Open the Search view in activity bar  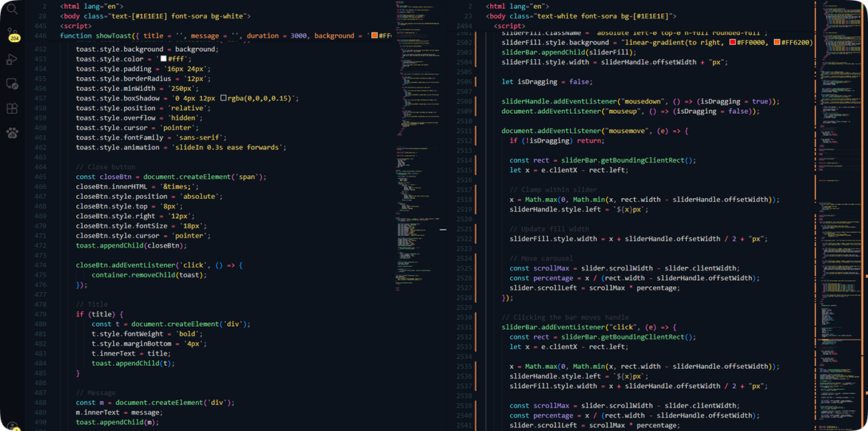(x=12, y=9)
